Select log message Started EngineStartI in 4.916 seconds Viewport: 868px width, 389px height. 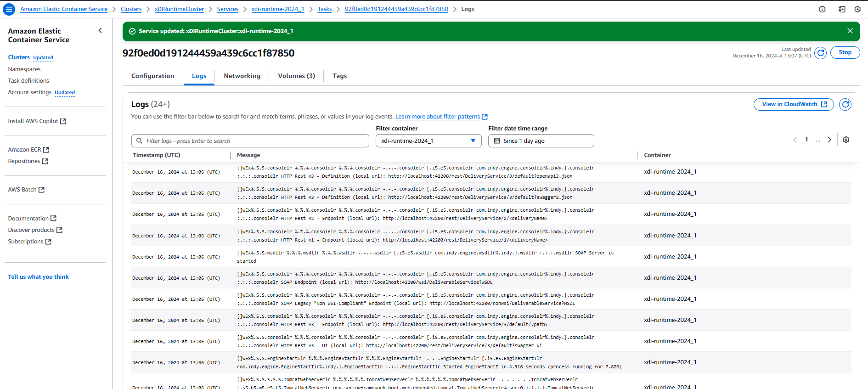[x=429, y=363]
